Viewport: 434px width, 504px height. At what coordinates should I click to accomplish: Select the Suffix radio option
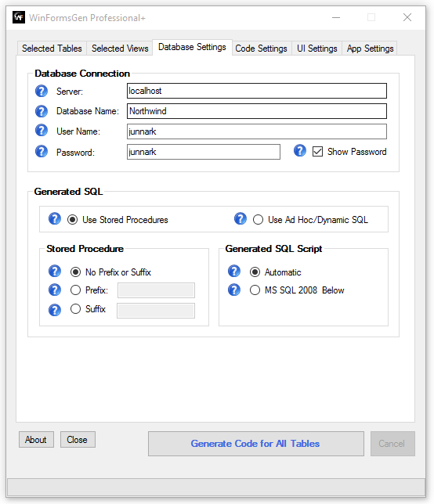pyautogui.click(x=76, y=309)
